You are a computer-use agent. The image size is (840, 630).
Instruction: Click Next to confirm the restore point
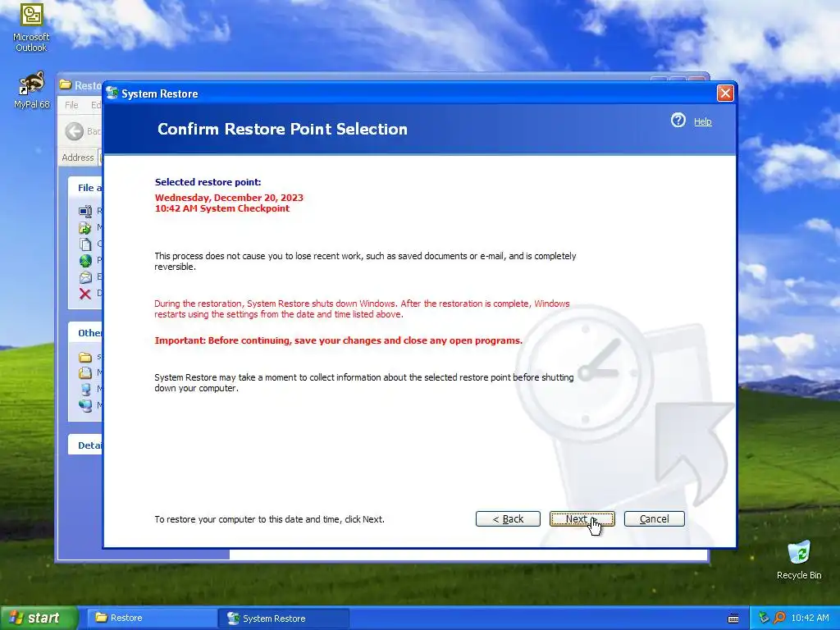click(x=582, y=518)
